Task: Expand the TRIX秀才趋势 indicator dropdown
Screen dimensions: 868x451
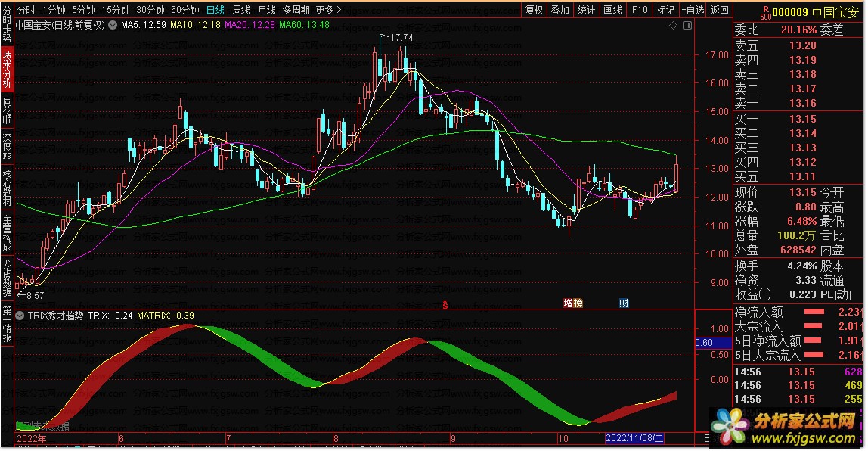Action: tap(20, 316)
